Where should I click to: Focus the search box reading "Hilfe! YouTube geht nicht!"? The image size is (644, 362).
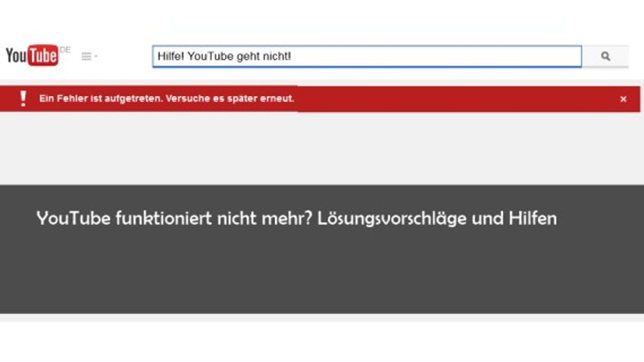point(367,56)
